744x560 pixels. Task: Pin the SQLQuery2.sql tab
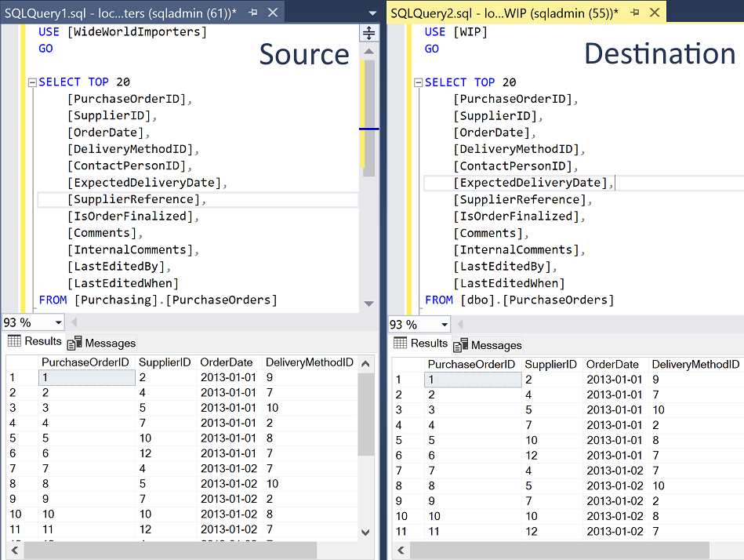pos(635,13)
